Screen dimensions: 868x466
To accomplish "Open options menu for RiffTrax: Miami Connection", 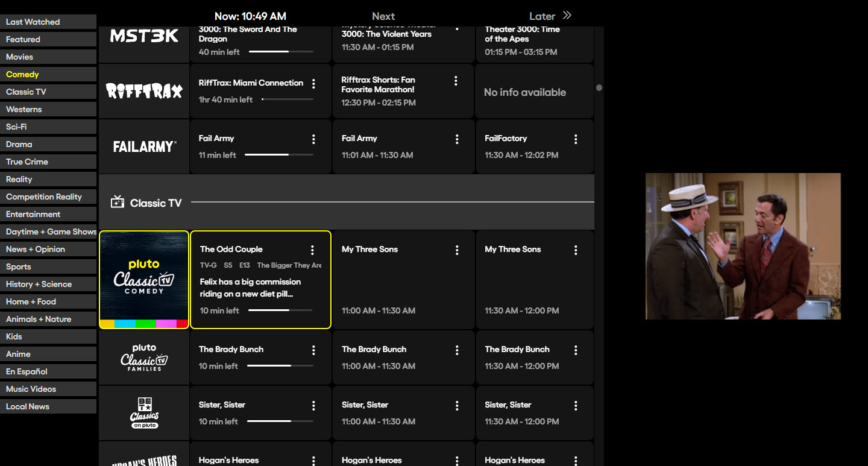I will click(313, 84).
